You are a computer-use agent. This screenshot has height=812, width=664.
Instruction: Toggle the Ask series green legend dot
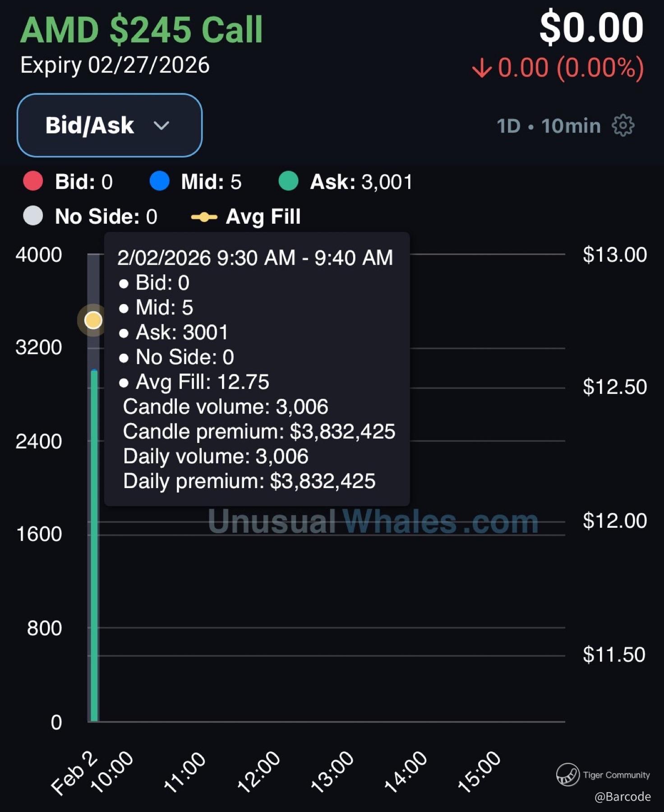tap(288, 181)
